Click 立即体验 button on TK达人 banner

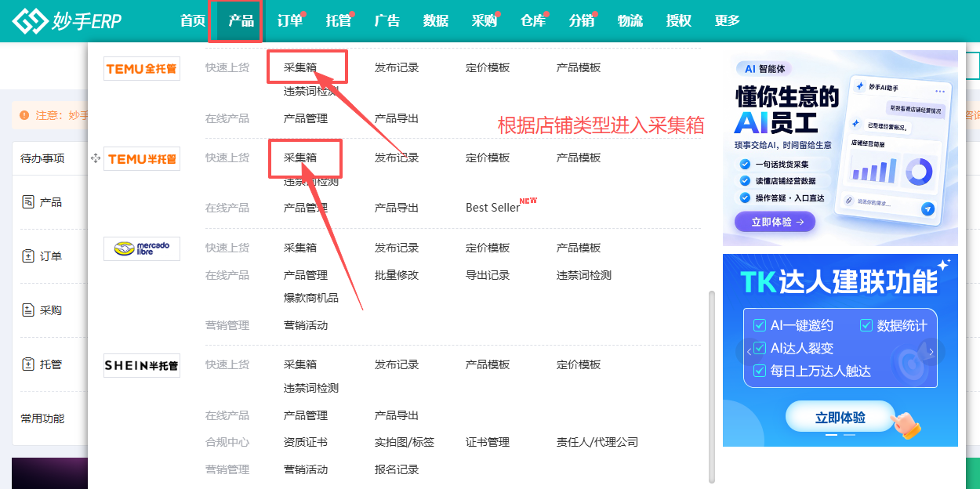click(x=840, y=418)
